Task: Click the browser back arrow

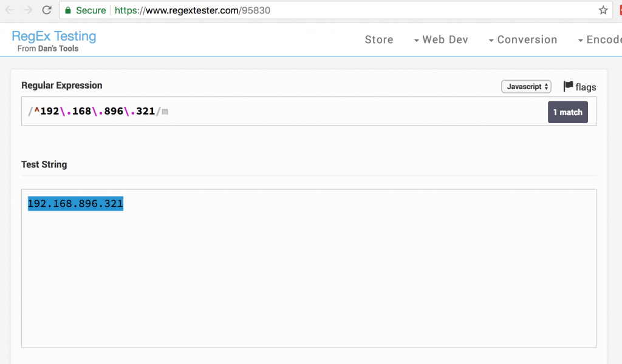Action: click(x=9, y=10)
